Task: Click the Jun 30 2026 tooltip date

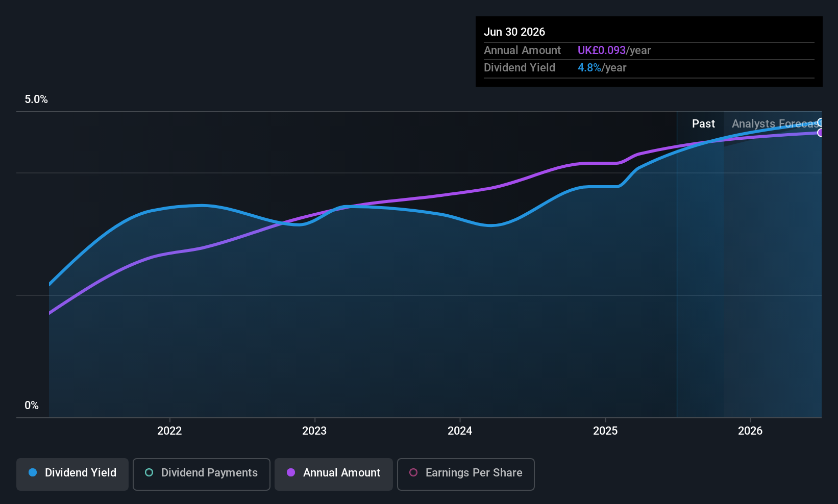Action: click(x=514, y=32)
